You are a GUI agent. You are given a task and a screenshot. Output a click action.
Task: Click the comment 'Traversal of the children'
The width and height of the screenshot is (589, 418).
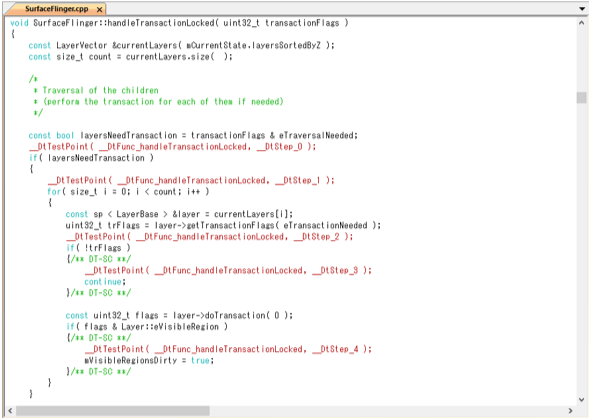100,91
